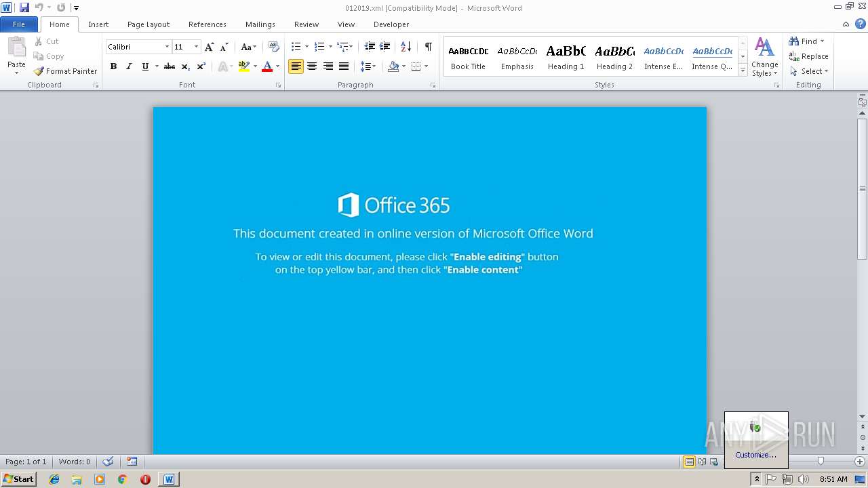The image size is (868, 488).
Task: Apply Subscript formatting
Action: tap(185, 66)
